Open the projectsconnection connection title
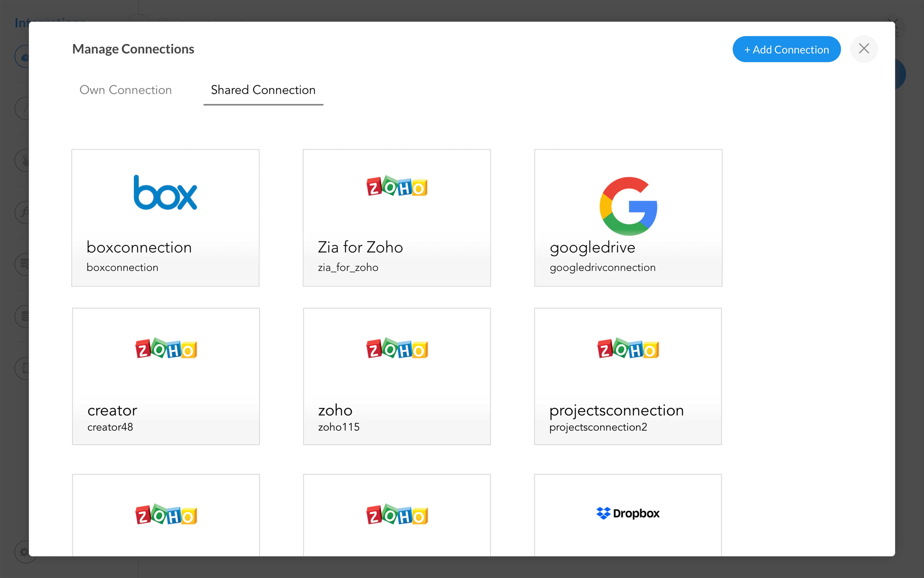Image resolution: width=924 pixels, height=578 pixels. point(617,411)
